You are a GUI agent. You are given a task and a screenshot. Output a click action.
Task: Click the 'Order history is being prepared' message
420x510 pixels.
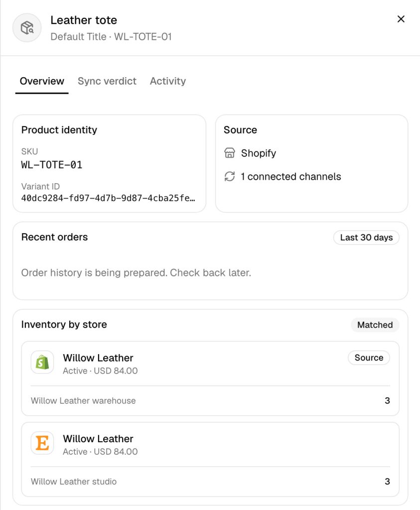click(x=136, y=272)
